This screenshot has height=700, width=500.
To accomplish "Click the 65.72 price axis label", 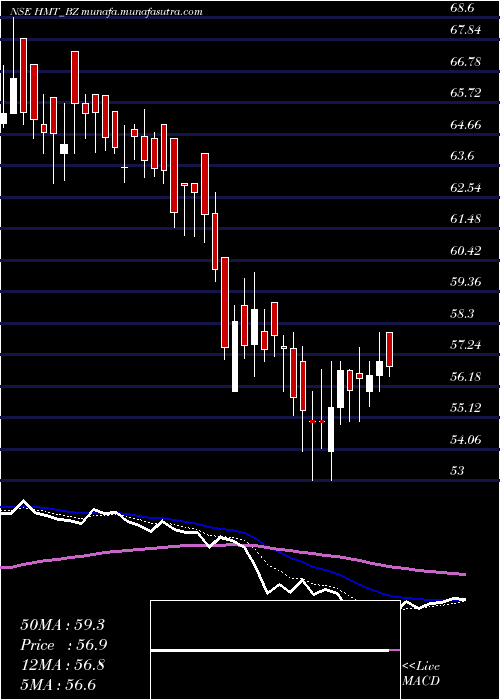I will tap(465, 93).
